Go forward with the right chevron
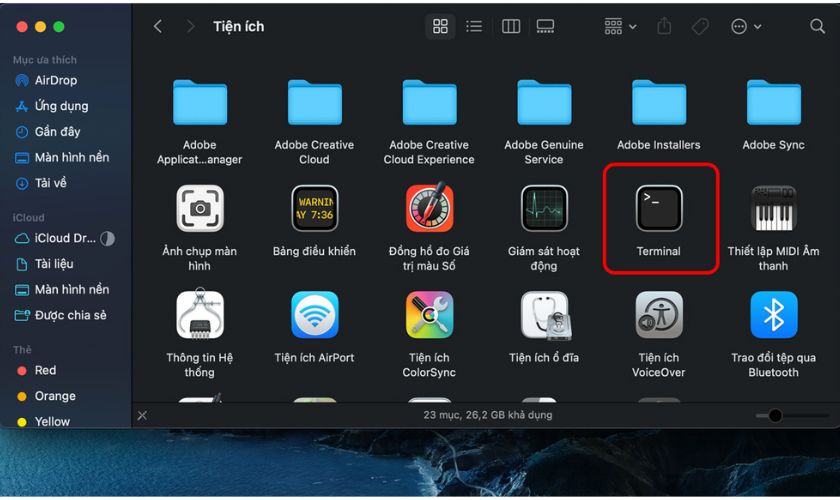Image resolution: width=840 pixels, height=500 pixels. point(190,26)
